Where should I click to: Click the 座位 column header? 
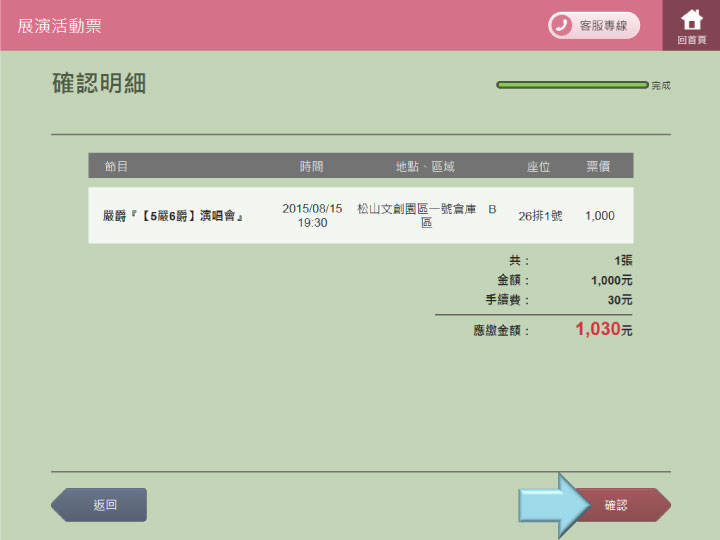539,166
